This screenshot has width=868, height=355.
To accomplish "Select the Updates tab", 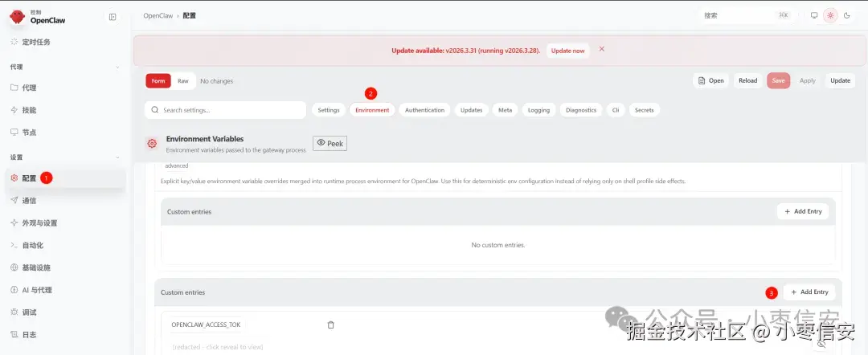I will point(472,110).
